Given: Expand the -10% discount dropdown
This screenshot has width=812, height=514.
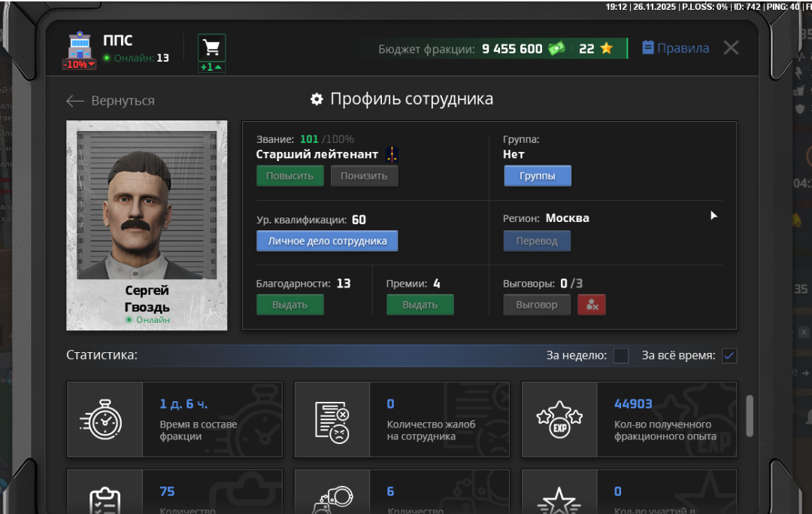Looking at the screenshot, I should [x=79, y=65].
